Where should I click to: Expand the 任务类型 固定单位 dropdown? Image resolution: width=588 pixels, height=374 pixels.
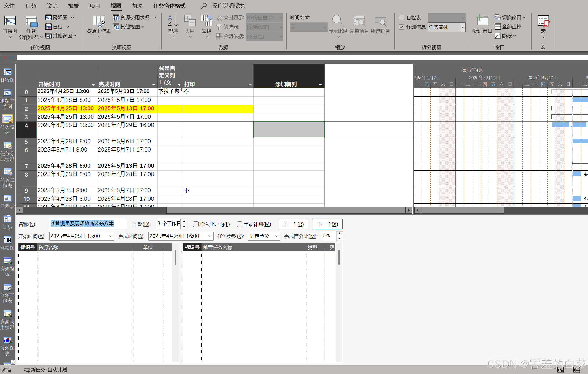pos(277,236)
